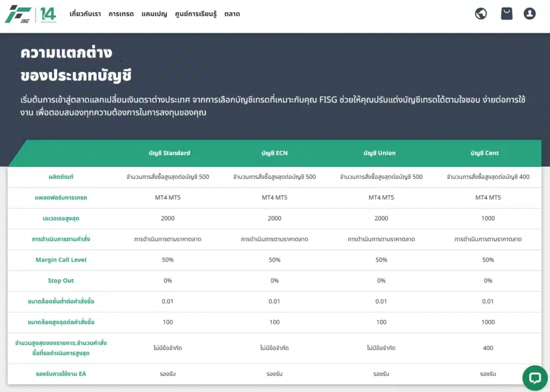Expand the แคมเปญ navigation item
This screenshot has height=392, width=550.
pos(154,14)
